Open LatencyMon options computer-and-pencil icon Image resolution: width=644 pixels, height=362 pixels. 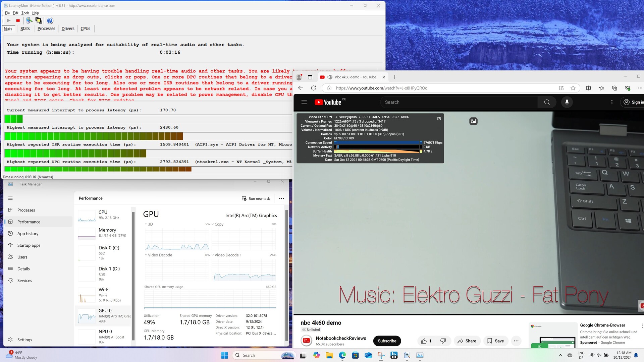coord(29,20)
